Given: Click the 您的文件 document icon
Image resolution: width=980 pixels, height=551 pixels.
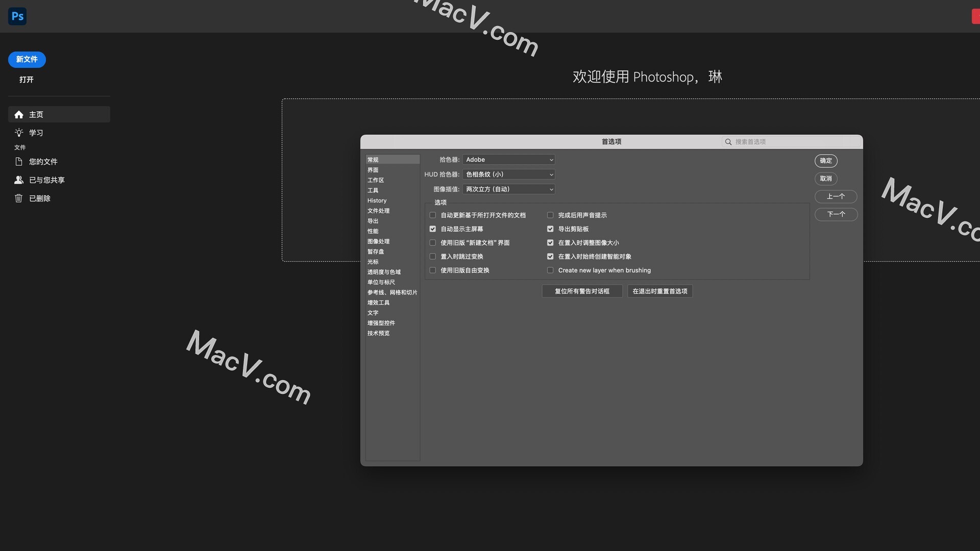Looking at the screenshot, I should [x=19, y=161].
